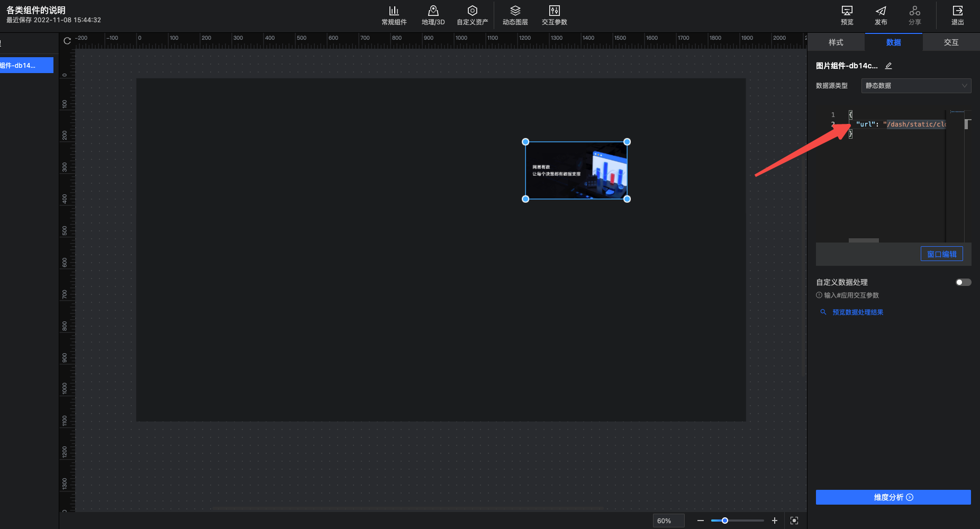Open the 常规组件 chart components menu
The width and height of the screenshot is (980, 529).
394,15
